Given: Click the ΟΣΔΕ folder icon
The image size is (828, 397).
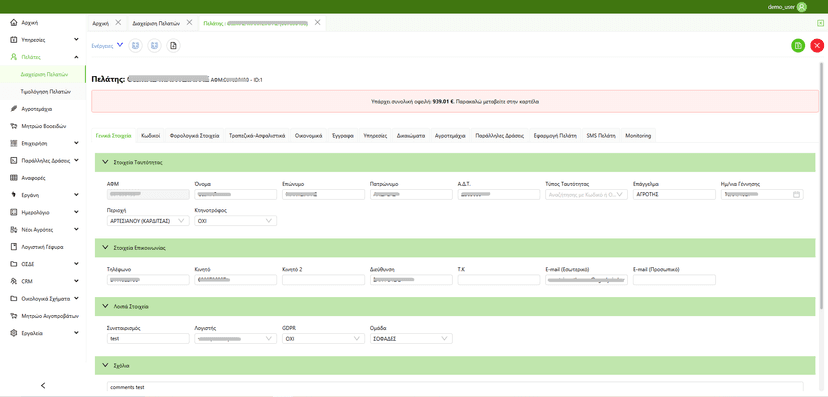Looking at the screenshot, I should pyautogui.click(x=14, y=264).
